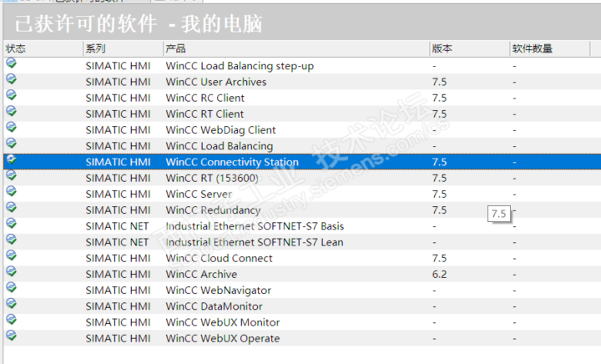Viewport: 601px width, 364px height.
Task: Click SIMATIC HMI series in WinCC WebUX Operate row
Action: coord(118,339)
